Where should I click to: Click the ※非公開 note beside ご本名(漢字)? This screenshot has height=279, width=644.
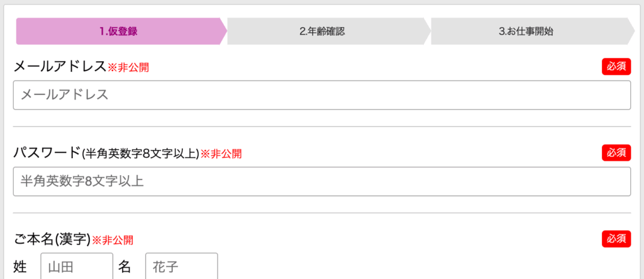pos(113,240)
